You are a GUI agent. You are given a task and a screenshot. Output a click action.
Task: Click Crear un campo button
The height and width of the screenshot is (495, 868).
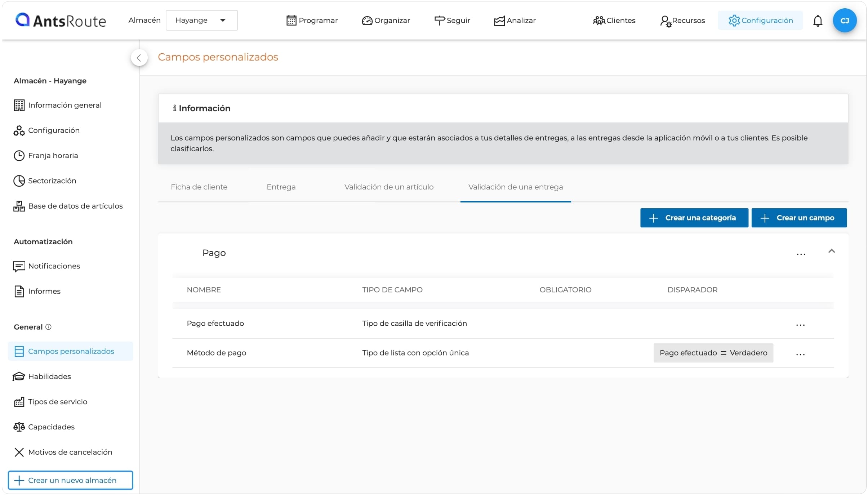[799, 218]
